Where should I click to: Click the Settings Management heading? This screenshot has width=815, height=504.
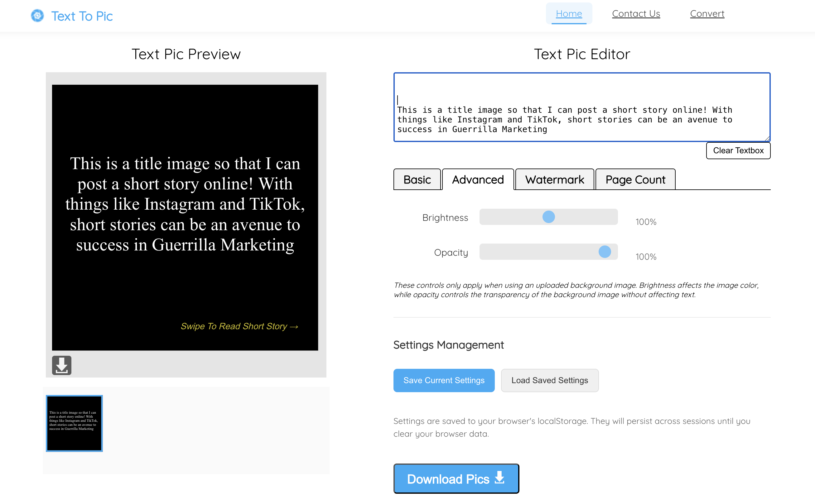(x=448, y=345)
